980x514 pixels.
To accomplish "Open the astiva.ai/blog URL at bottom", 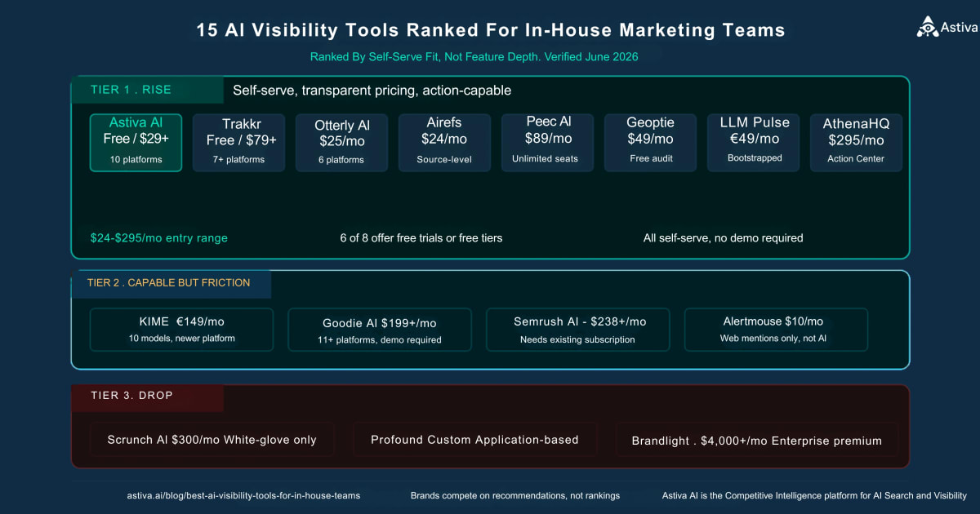I will point(243,495).
